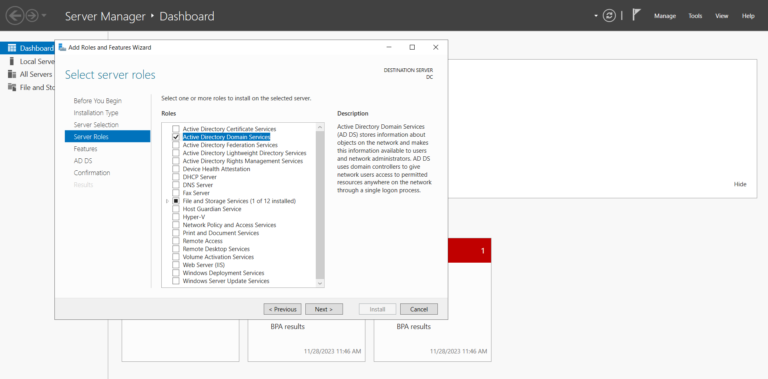Click the roles list scrollbar thumb
768x379 pixels.
pyautogui.click(x=320, y=205)
